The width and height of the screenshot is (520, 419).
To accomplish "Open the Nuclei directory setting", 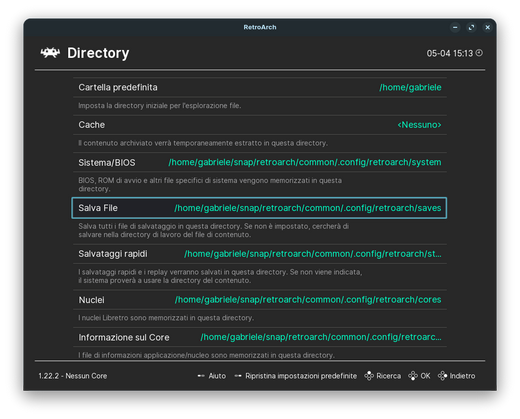I will coord(260,300).
